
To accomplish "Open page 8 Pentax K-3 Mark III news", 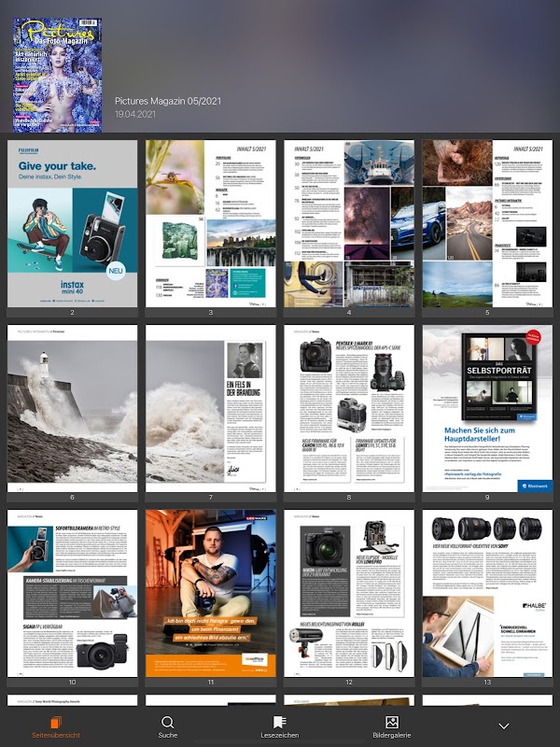I will coord(349,408).
